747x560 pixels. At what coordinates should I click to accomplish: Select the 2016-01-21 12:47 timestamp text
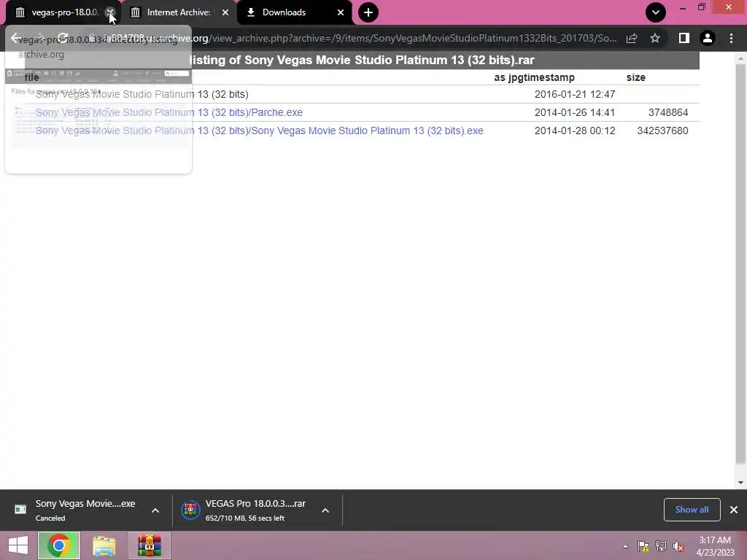[x=575, y=94]
